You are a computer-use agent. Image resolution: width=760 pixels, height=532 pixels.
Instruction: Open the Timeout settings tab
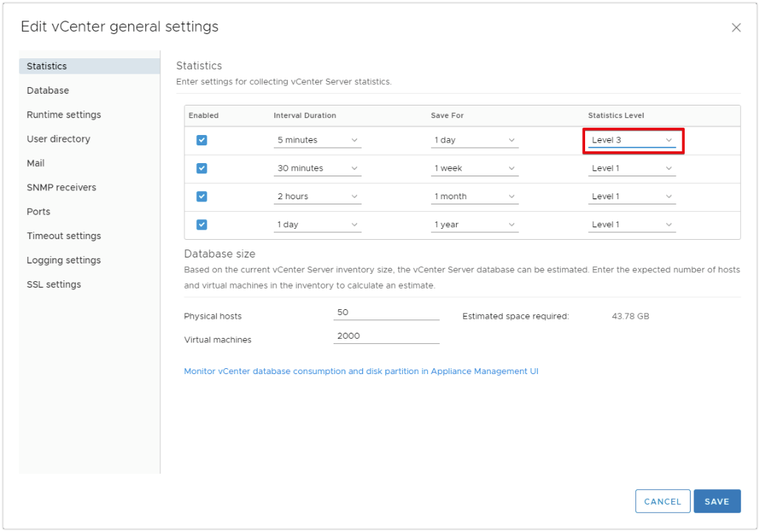point(89,235)
